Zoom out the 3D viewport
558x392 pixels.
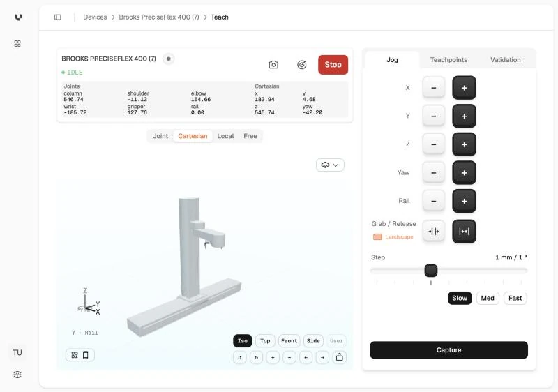pyautogui.click(x=289, y=357)
